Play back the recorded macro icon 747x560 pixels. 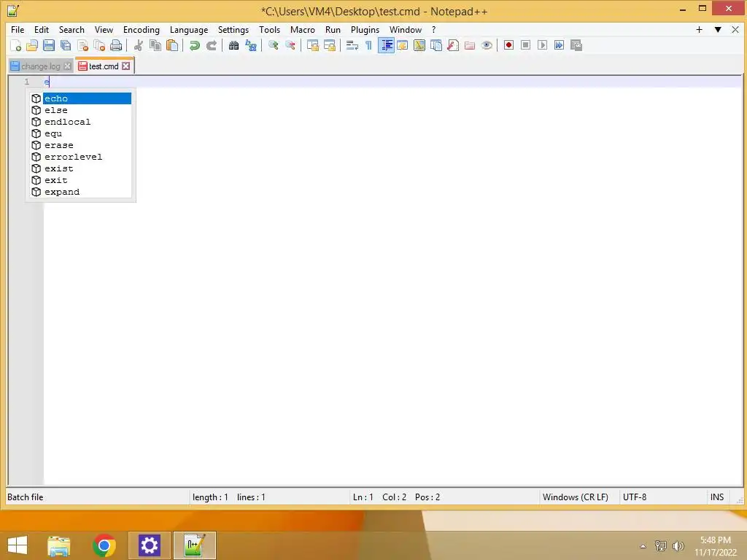(542, 45)
